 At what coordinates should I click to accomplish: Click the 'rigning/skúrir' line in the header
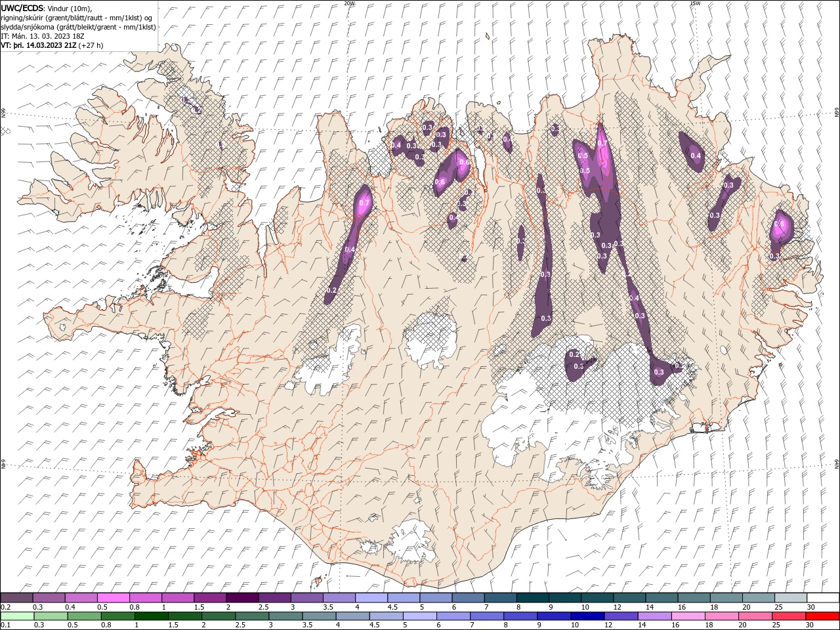(x=77, y=18)
